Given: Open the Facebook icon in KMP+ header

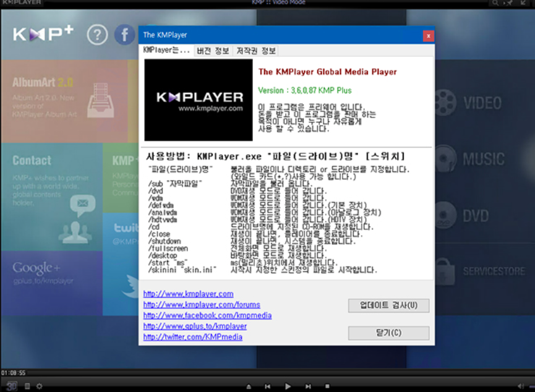Looking at the screenshot, I should click(x=124, y=35).
